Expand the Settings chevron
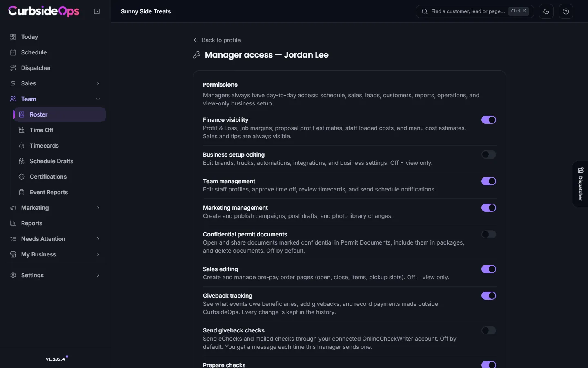Viewport: 588px width, 368px height. [98, 275]
